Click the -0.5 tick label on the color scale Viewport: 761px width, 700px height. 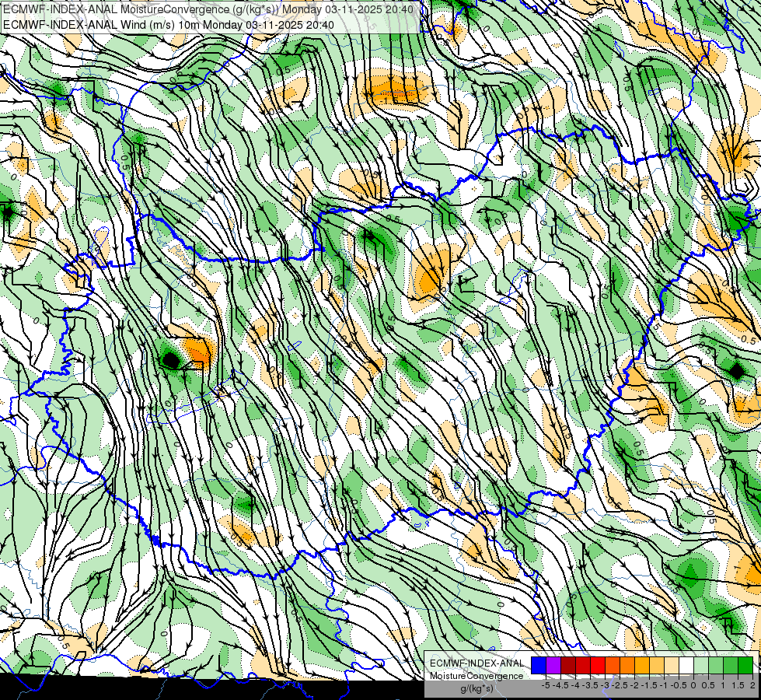(679, 685)
